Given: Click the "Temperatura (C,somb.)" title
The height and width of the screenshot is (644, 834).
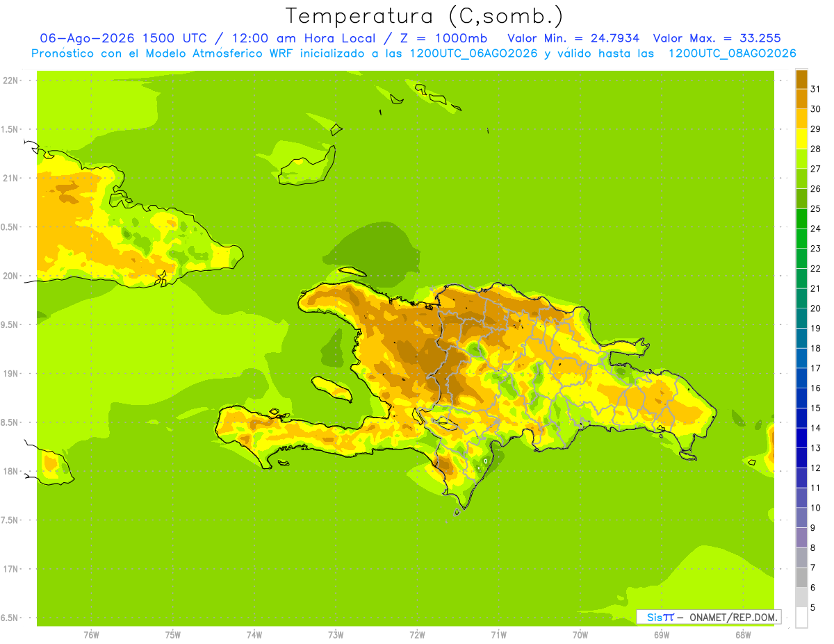Looking at the screenshot, I should tap(425, 16).
